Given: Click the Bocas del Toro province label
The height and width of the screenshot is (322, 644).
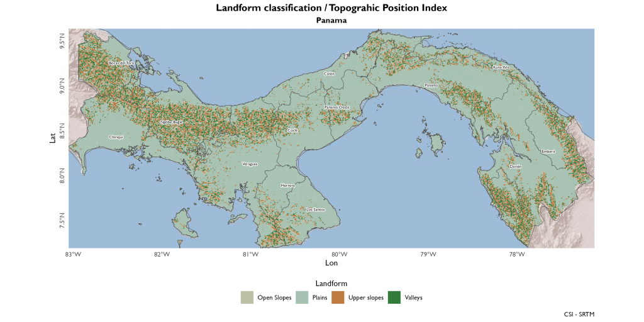Looking at the screenshot, I should coord(121,63).
